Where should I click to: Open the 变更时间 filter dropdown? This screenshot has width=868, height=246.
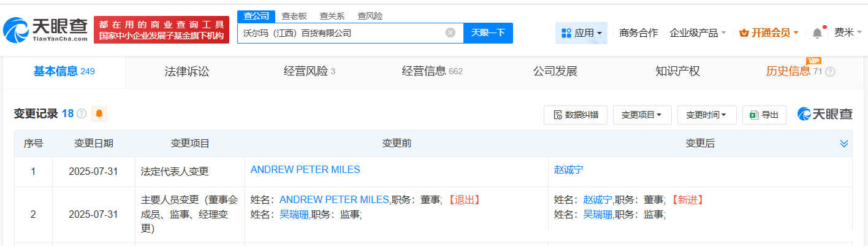[706, 115]
